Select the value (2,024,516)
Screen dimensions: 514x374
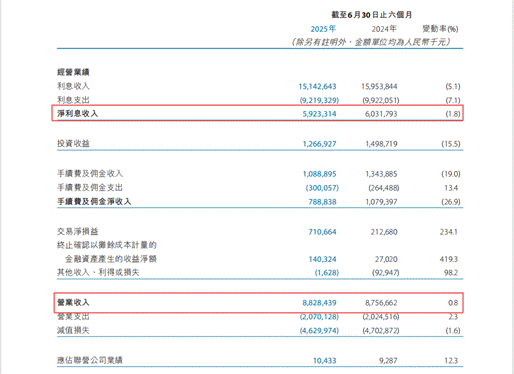pyautogui.click(x=381, y=317)
